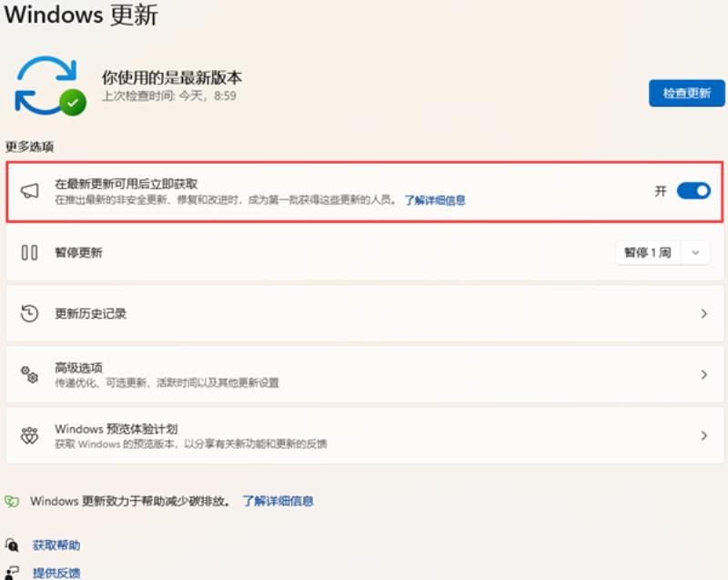This screenshot has width=728, height=580.
Task: Click the Windows Update sync status icon
Action: click(50, 86)
